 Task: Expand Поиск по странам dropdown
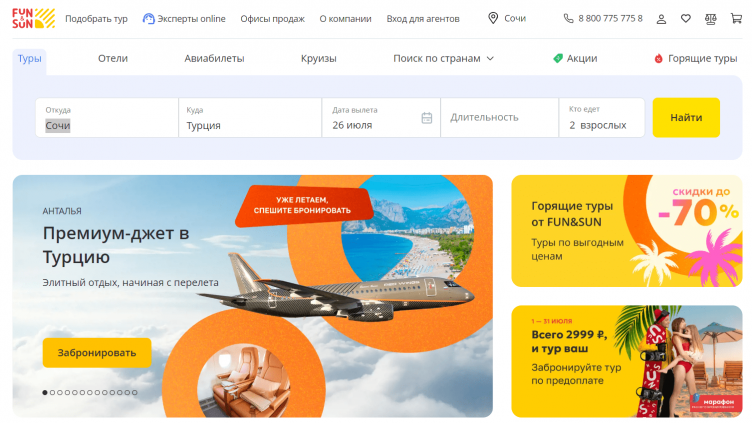click(443, 59)
